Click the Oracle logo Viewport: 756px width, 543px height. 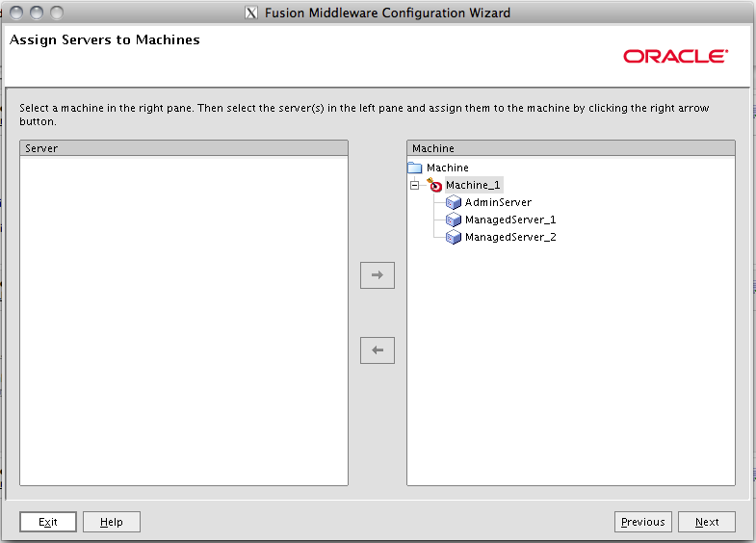[675, 57]
